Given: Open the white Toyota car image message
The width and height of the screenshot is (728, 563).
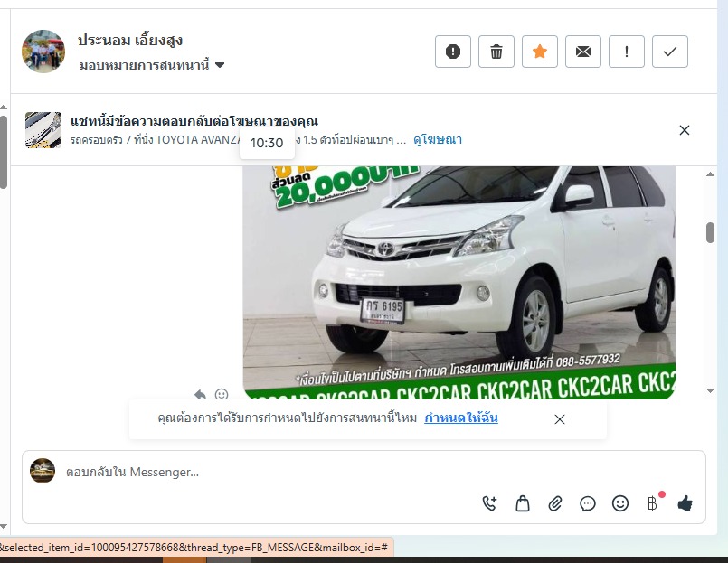Looking at the screenshot, I should pos(459,282).
